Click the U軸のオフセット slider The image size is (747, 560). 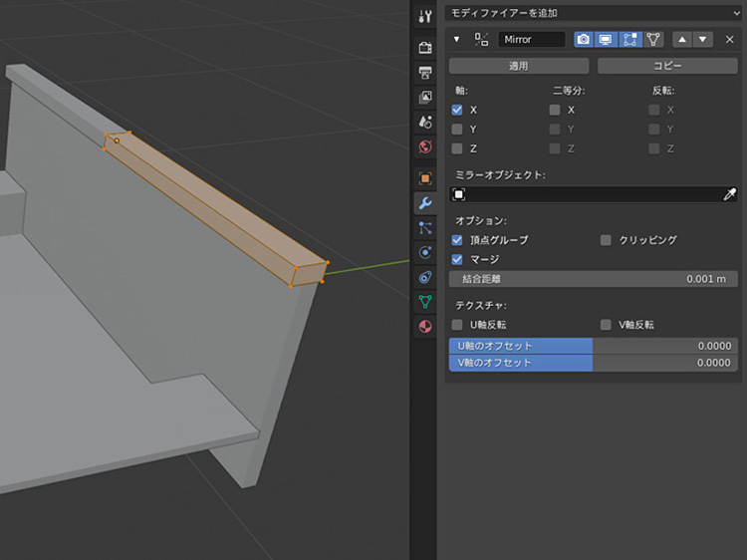pos(593,346)
